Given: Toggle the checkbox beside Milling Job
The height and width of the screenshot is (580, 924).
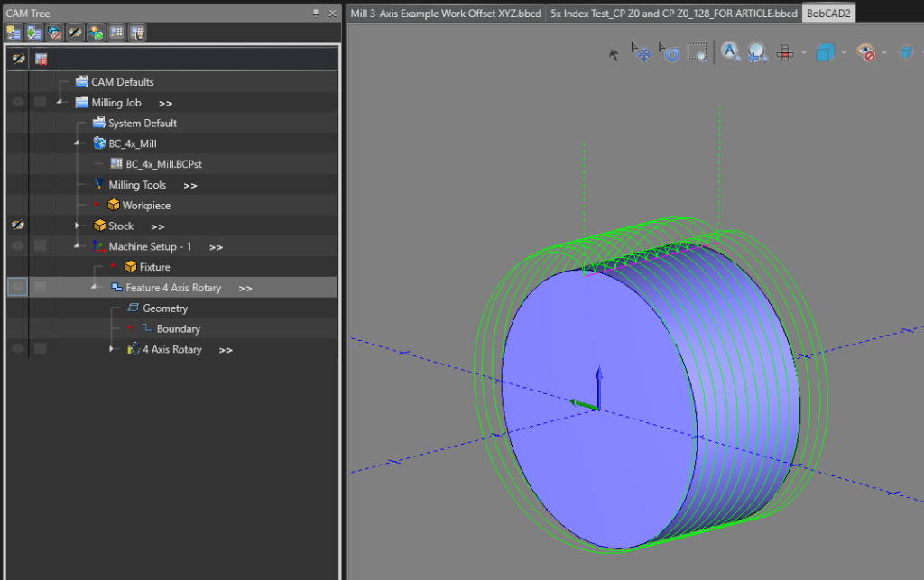Looking at the screenshot, I should click(38, 101).
